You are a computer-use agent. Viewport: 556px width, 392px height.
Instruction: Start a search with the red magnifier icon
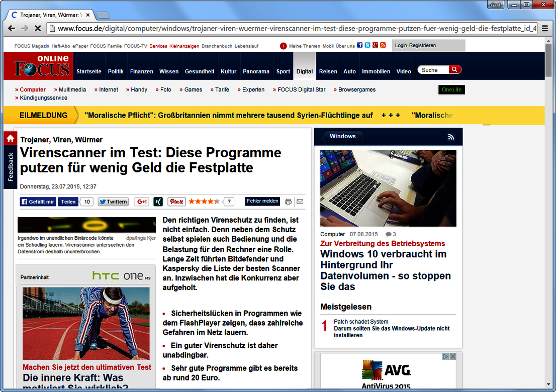point(454,69)
